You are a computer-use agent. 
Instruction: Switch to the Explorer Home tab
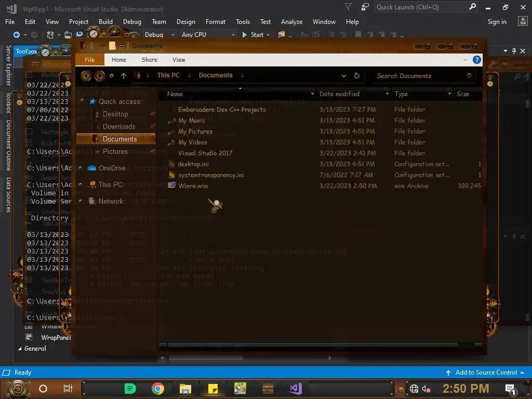point(119,60)
